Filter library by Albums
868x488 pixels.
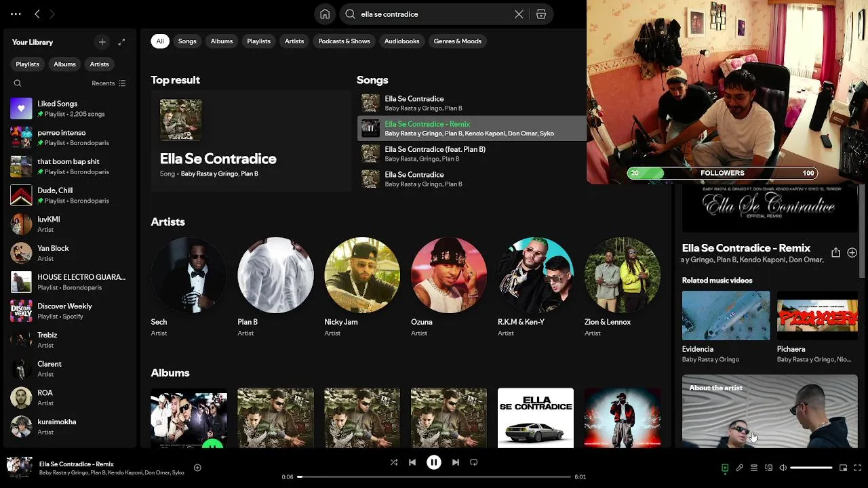pos(64,64)
